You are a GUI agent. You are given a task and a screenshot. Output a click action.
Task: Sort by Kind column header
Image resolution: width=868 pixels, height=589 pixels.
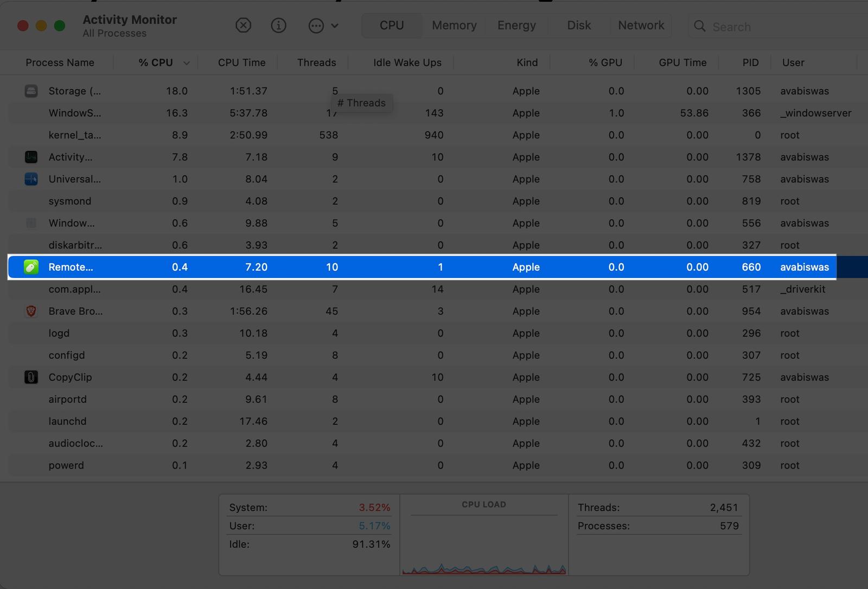click(527, 62)
